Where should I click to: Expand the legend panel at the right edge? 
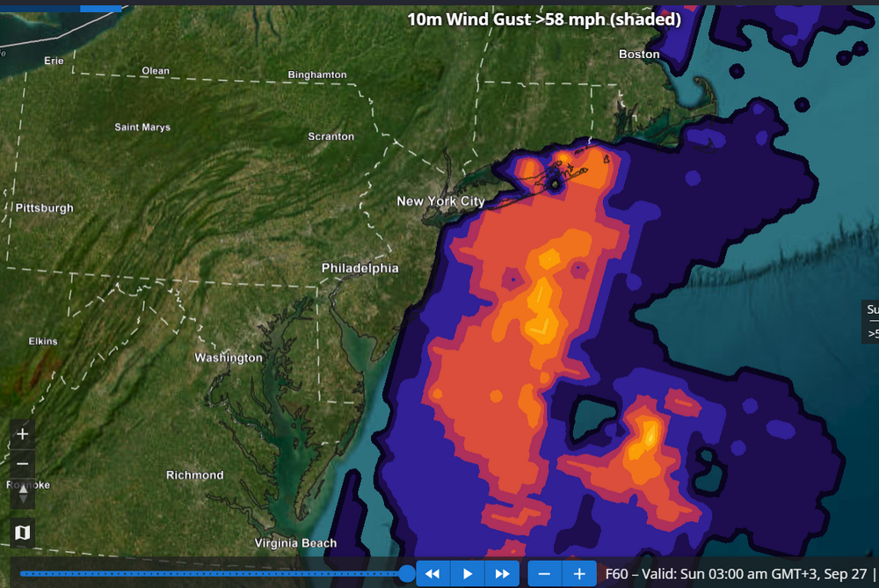[x=870, y=321]
